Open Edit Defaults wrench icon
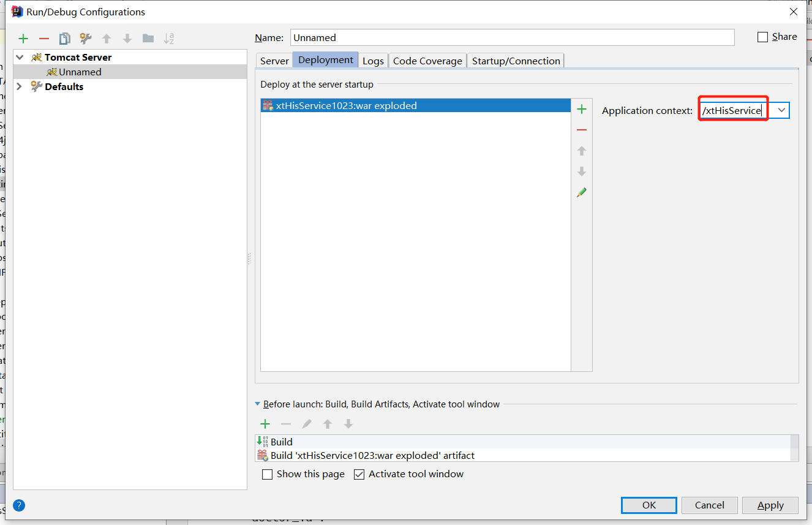This screenshot has width=812, height=525. pos(86,39)
